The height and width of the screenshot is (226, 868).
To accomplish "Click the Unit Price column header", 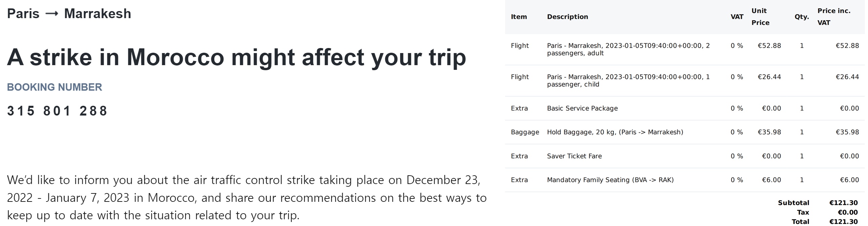I will click(x=760, y=17).
